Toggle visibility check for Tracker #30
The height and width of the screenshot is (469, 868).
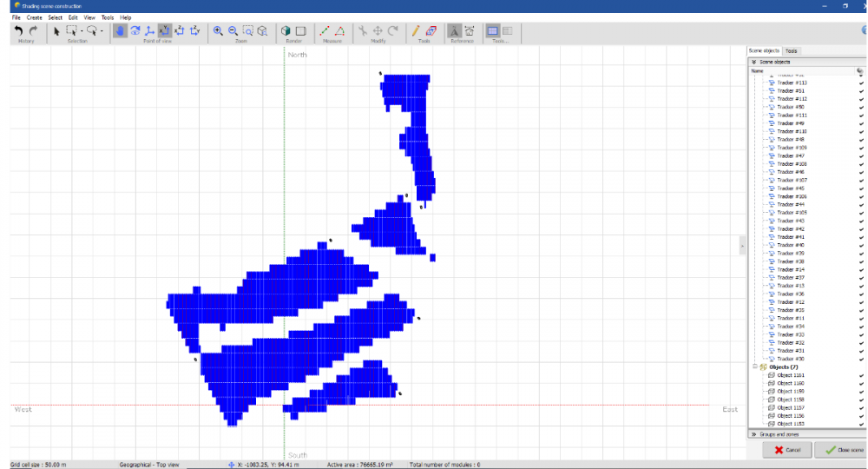[x=861, y=359]
